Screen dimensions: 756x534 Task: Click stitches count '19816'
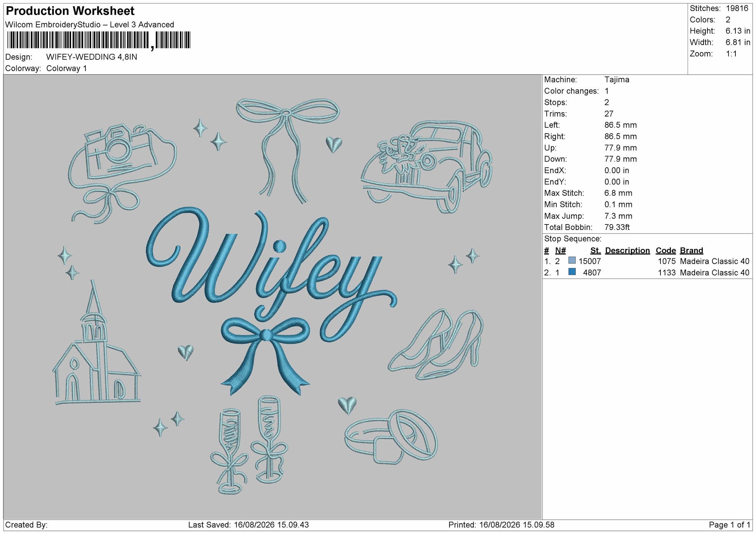737,8
